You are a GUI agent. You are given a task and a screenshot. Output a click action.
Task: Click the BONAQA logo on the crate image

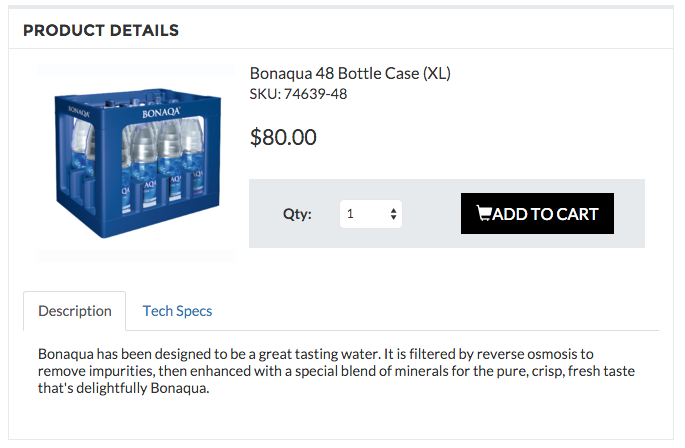[161, 113]
